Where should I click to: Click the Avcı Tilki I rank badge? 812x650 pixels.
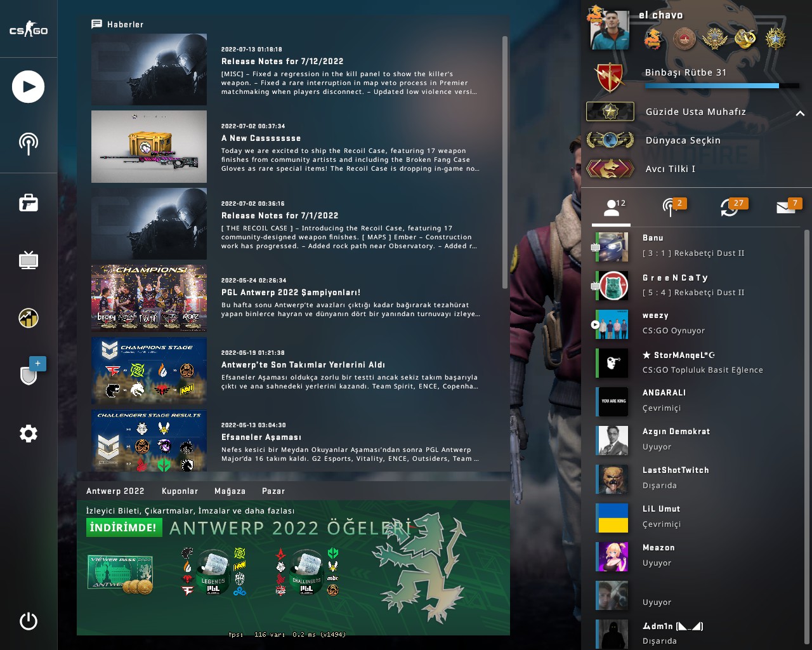click(610, 168)
